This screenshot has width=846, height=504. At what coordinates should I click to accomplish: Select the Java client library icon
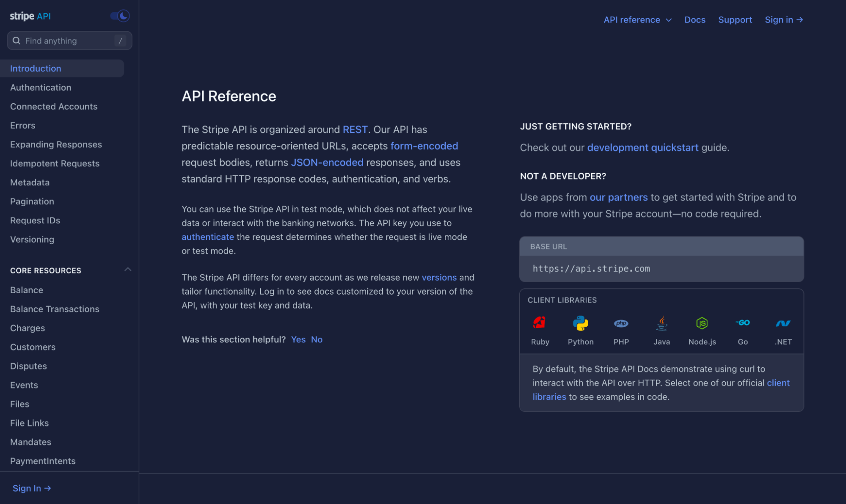[661, 323]
